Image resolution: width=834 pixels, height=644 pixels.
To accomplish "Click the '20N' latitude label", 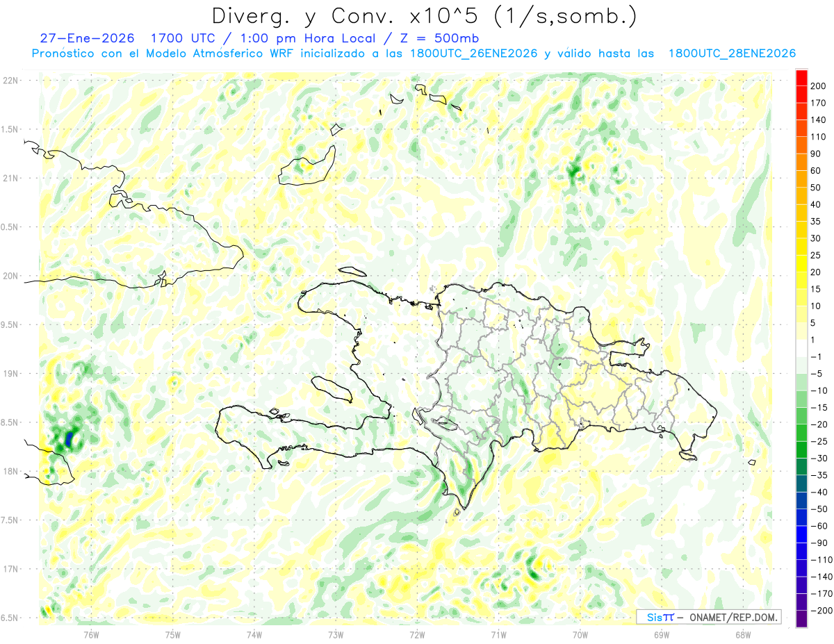I will [x=10, y=276].
